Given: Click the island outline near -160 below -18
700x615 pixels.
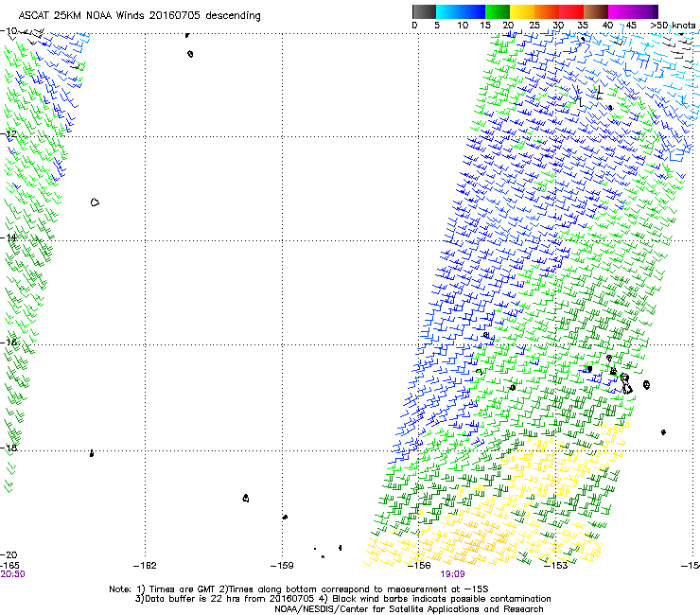Looking at the screenshot, I should (x=246, y=498).
